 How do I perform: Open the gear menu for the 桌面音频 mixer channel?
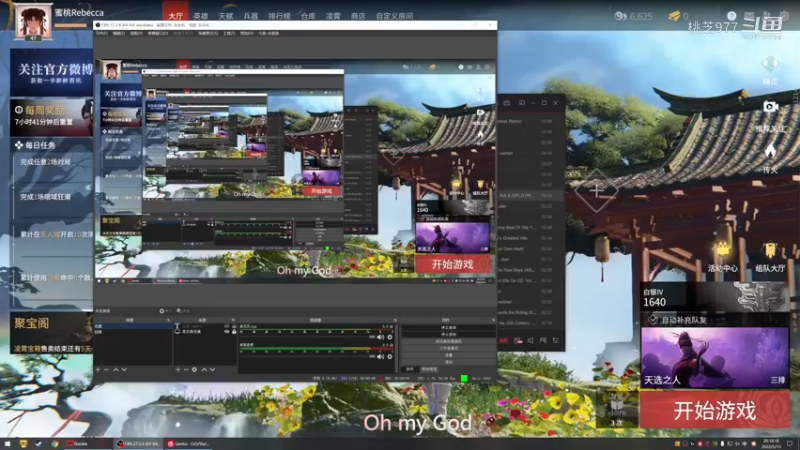390,357
